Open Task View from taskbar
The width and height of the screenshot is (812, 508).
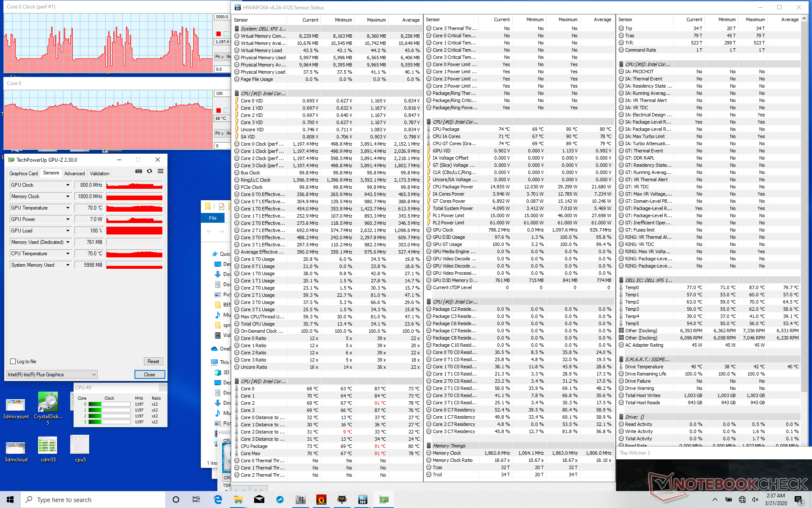[196, 500]
